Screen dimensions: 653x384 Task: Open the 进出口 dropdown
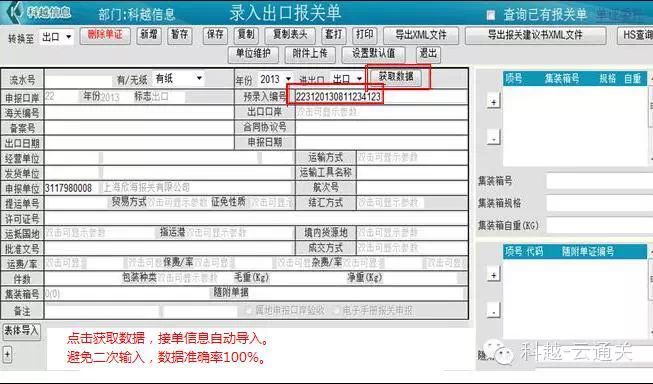click(347, 79)
